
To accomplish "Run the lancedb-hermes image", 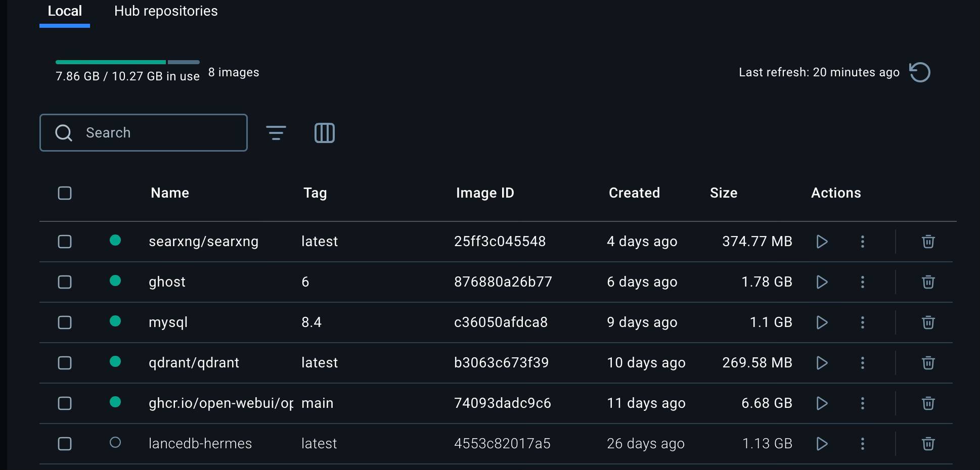I will (x=822, y=444).
